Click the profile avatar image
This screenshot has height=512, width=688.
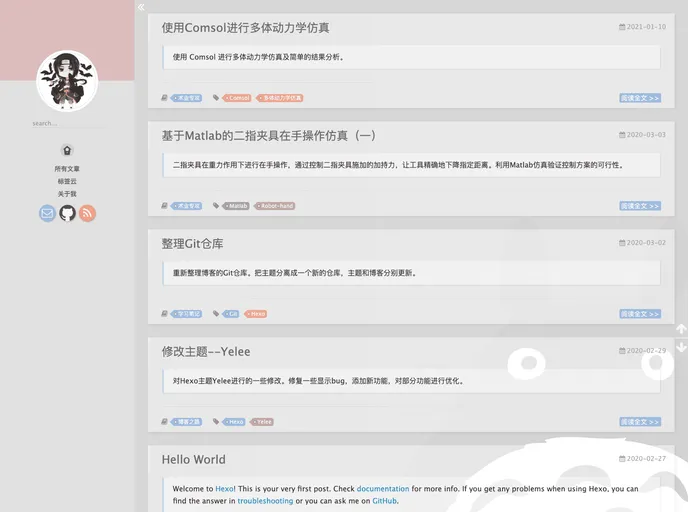pyautogui.click(x=67, y=81)
